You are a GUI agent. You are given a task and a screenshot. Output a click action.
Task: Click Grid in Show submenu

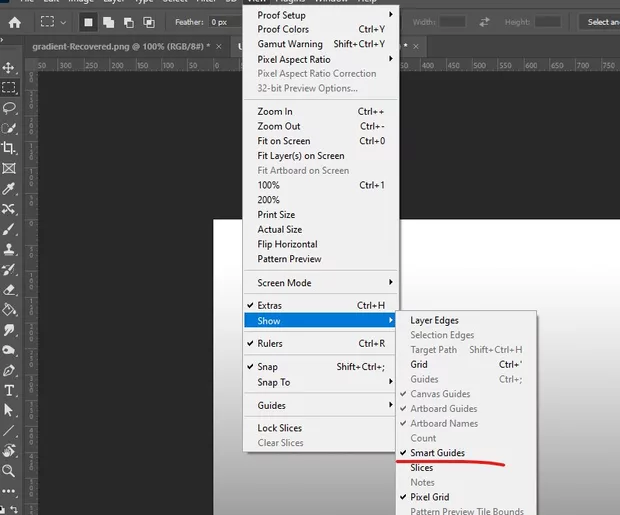466,364
